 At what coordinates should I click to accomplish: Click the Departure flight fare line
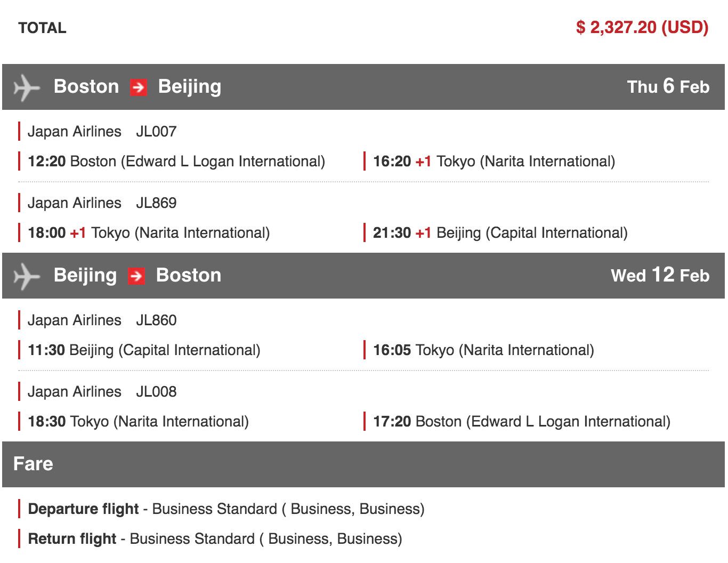pos(226,509)
